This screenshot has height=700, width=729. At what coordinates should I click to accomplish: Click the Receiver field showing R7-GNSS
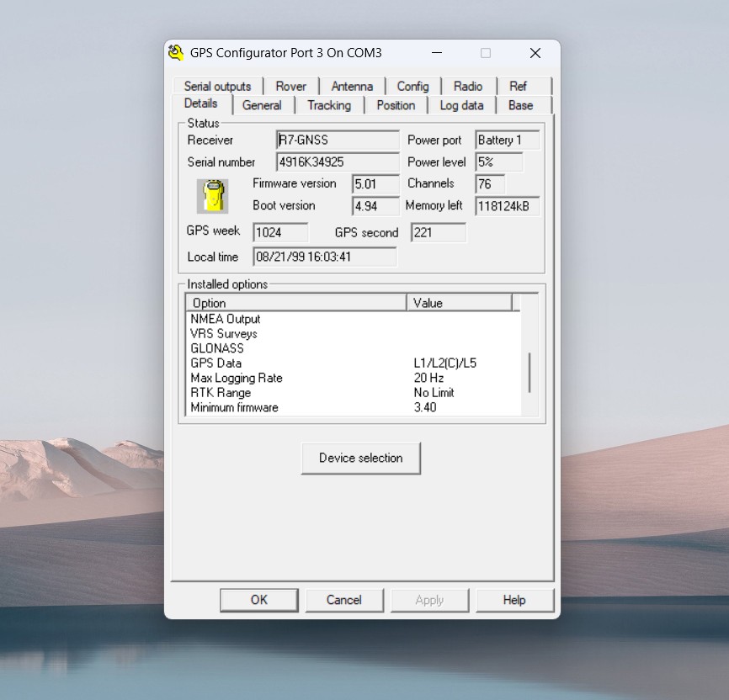click(338, 141)
